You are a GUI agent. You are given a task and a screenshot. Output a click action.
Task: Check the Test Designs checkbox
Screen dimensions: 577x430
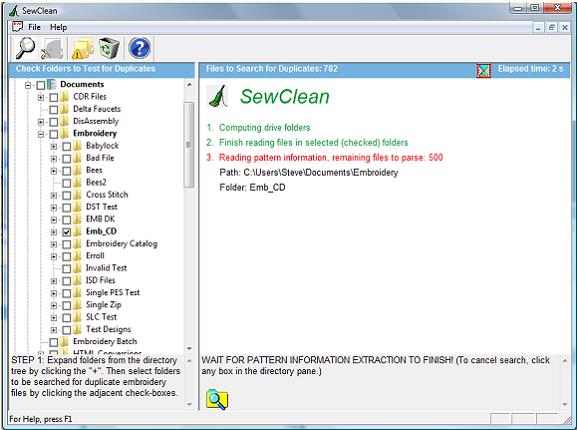(67, 330)
